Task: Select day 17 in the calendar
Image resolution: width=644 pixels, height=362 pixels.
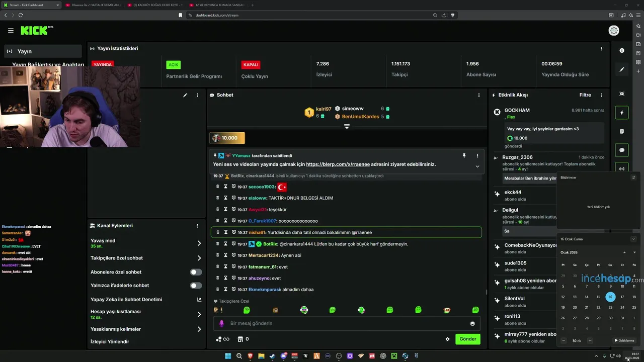Action: click(622, 297)
